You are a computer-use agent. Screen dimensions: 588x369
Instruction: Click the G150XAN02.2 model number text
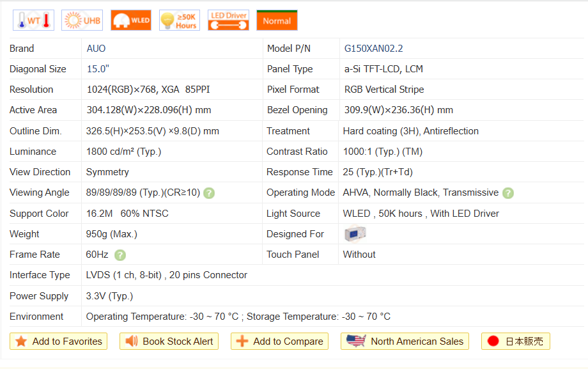(x=373, y=49)
